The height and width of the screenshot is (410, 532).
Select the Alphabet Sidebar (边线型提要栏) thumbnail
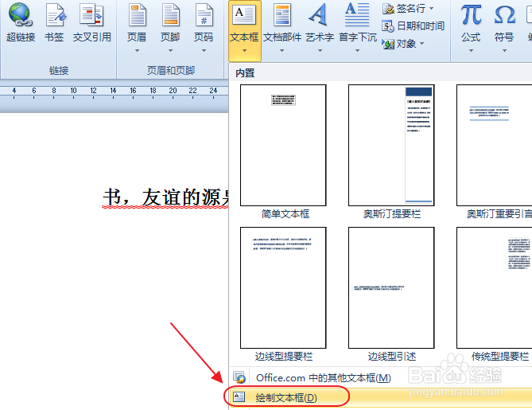[x=283, y=287]
